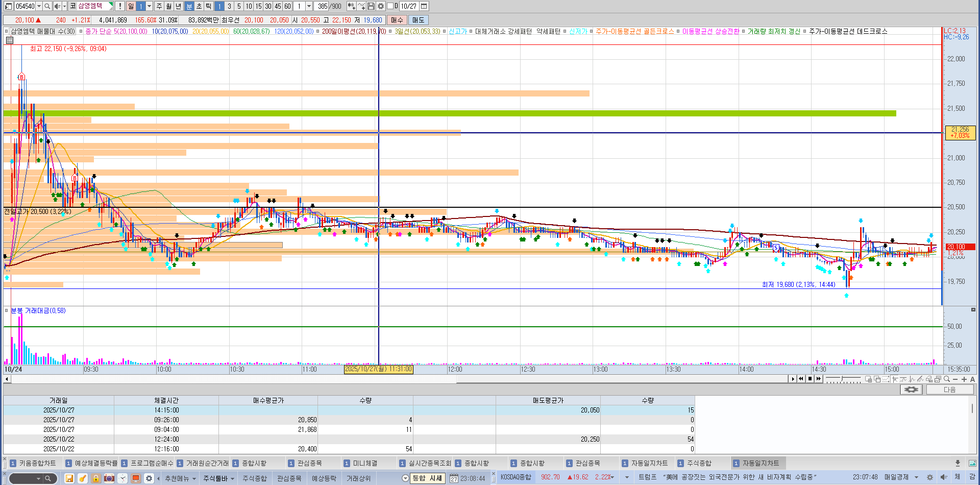Select the 초 (second) chart period toggle
The image size is (980, 485).
pyautogui.click(x=199, y=6)
